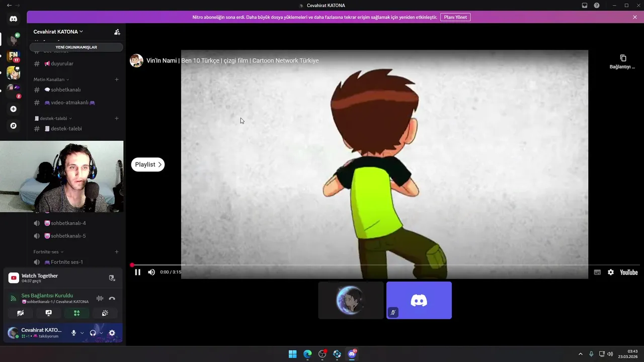The image size is (644, 362).
Task: Click Ses Bağlantısı Kuruldu status text
Action: 47,296
